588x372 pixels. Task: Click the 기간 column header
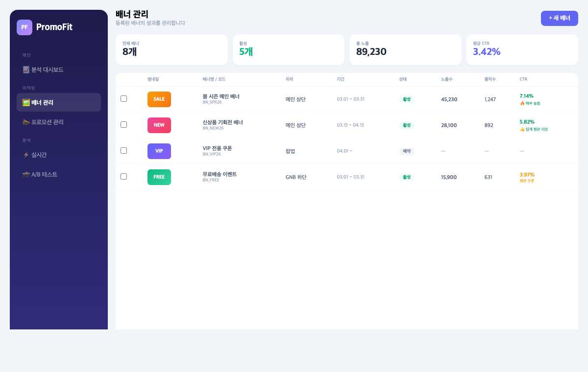coord(341,79)
